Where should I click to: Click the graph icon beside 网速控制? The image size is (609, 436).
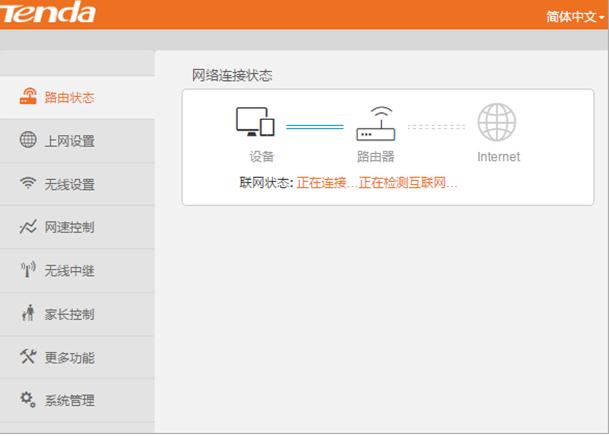(x=28, y=226)
